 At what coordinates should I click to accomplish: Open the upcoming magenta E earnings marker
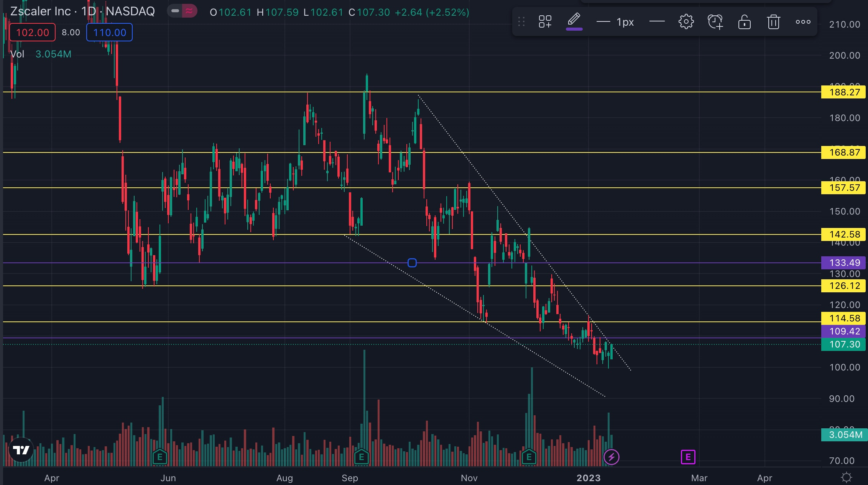(x=688, y=457)
